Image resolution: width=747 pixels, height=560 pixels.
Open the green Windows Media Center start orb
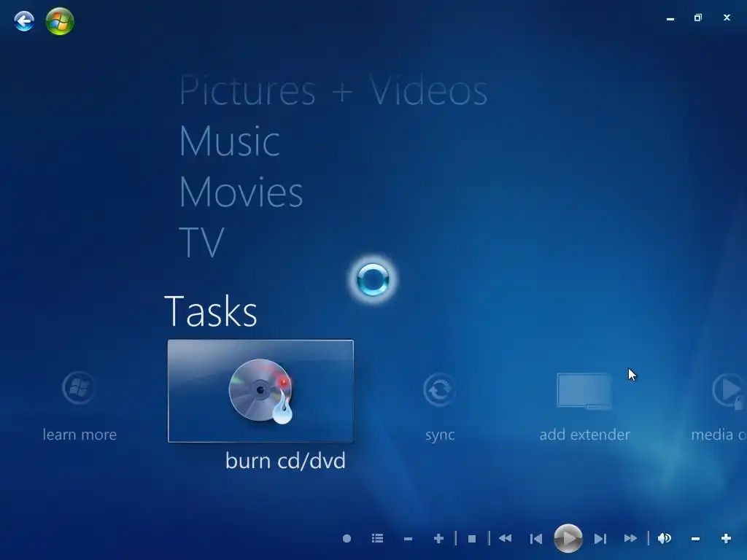tap(60, 21)
